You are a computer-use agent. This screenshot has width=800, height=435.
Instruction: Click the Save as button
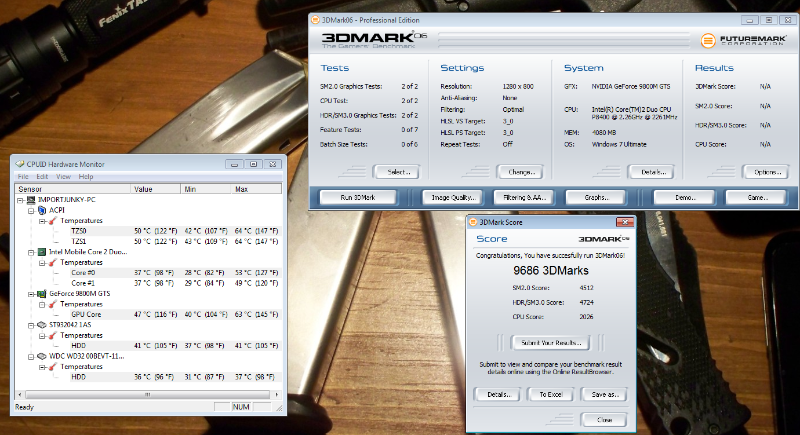click(604, 394)
